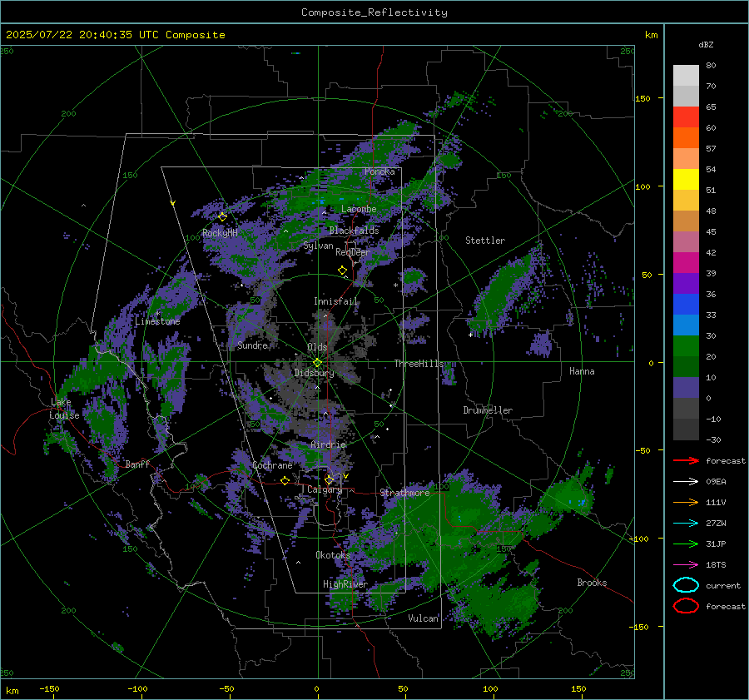Click the RedDeer city label

(353, 252)
